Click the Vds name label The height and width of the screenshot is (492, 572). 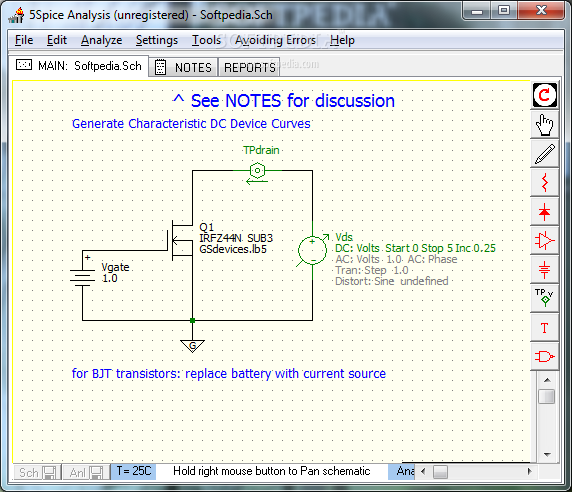tap(344, 237)
